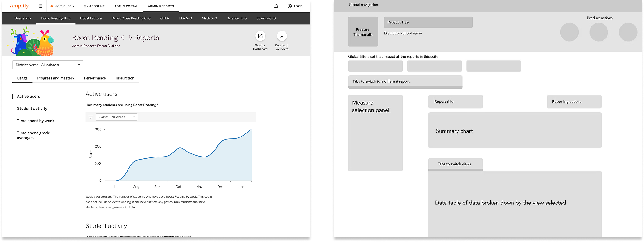Select Time spent grade averages measure
The height and width of the screenshot is (242, 644).
[x=33, y=136]
